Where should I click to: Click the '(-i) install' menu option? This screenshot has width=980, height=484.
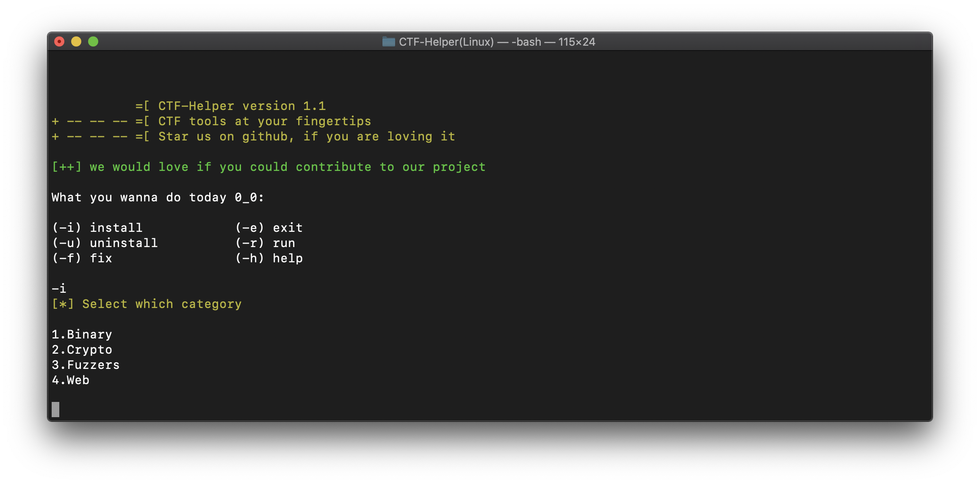pos(97,228)
